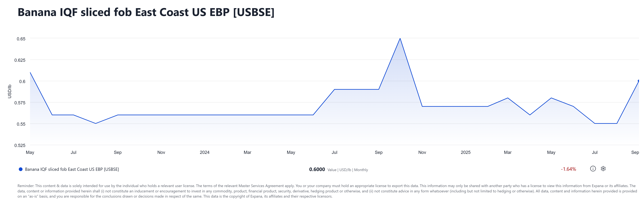Click the -1.64% change indicator

(x=568, y=169)
